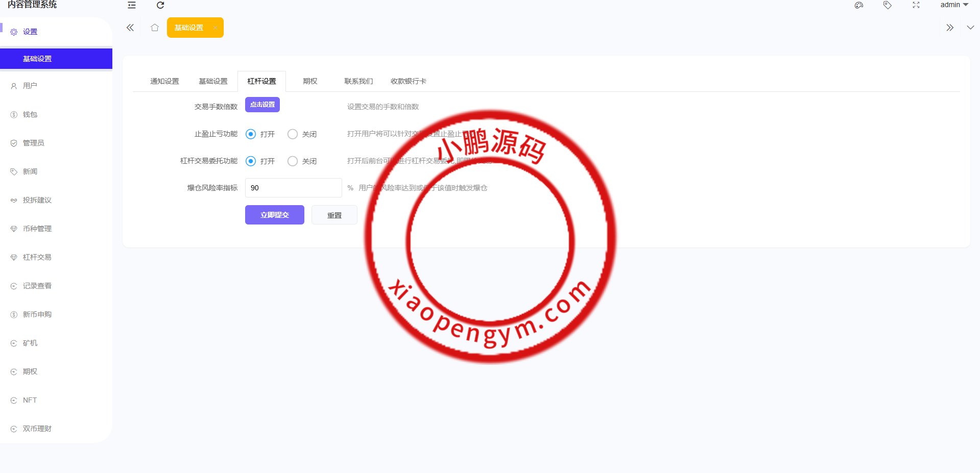Refresh the page with the reload icon
The height and width of the screenshot is (473, 980).
click(160, 5)
